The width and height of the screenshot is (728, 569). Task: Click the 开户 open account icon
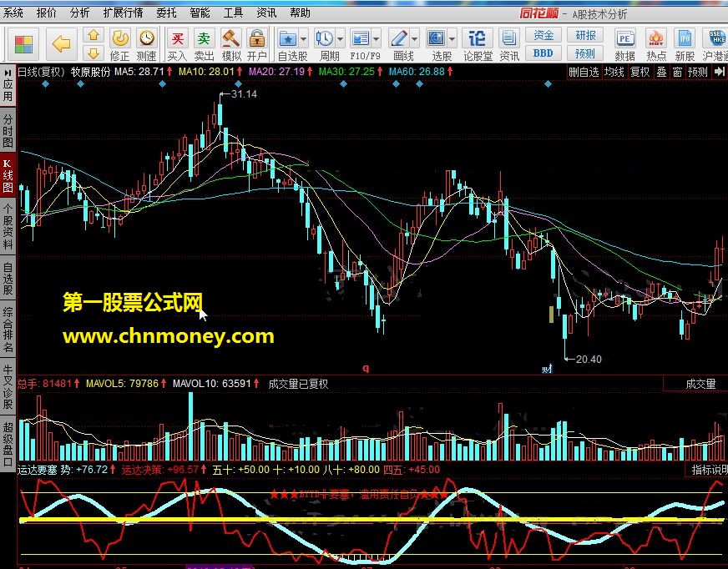click(x=257, y=44)
